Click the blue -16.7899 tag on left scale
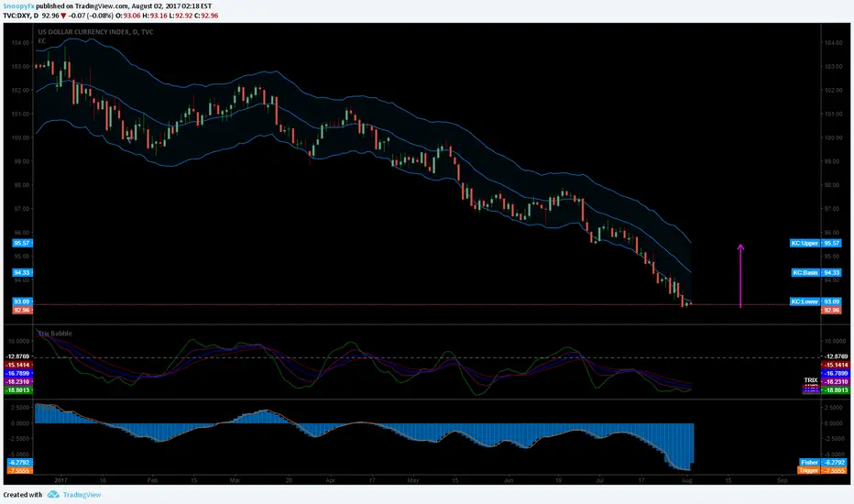 coord(18,373)
